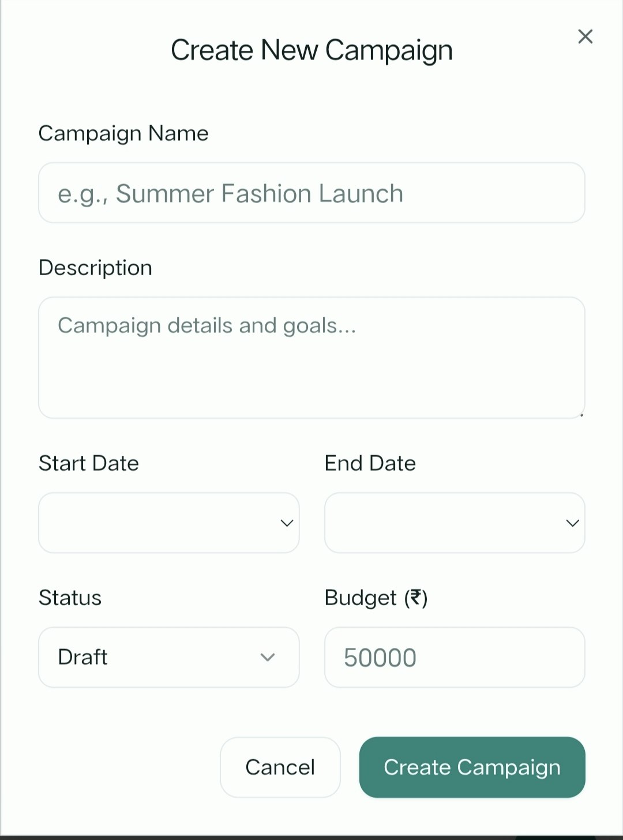The image size is (623, 840).
Task: Open the End Date picker chevron
Action: point(572,523)
